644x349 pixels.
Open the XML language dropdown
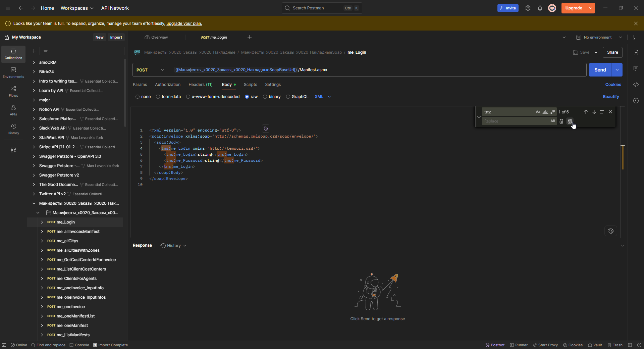(323, 97)
